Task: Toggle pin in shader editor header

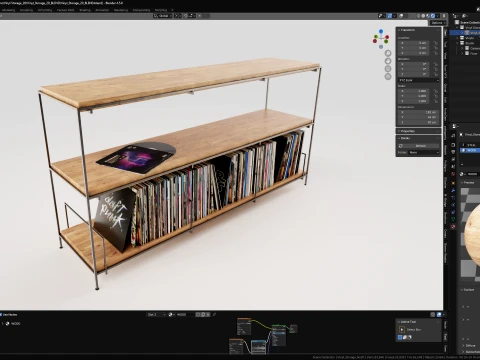Action: (x=214, y=314)
